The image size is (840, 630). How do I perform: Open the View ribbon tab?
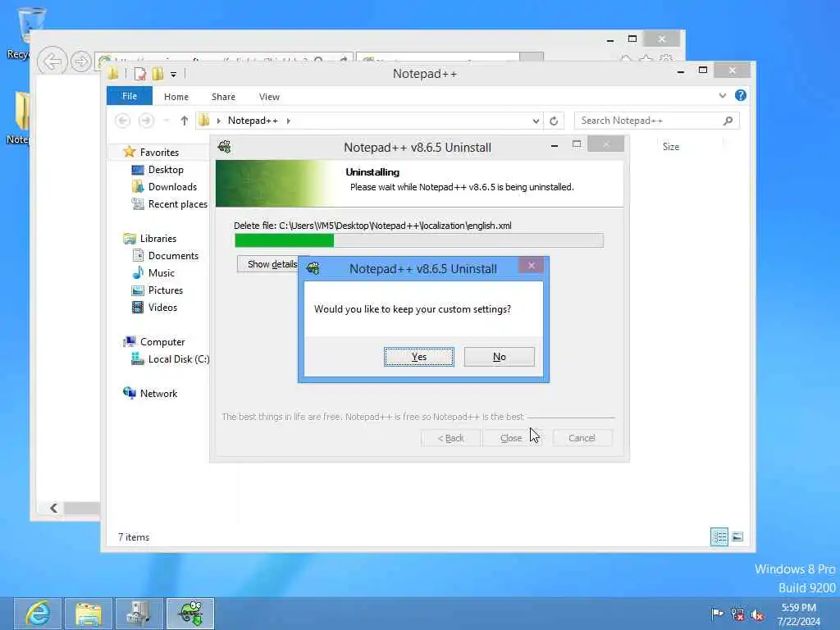269,97
